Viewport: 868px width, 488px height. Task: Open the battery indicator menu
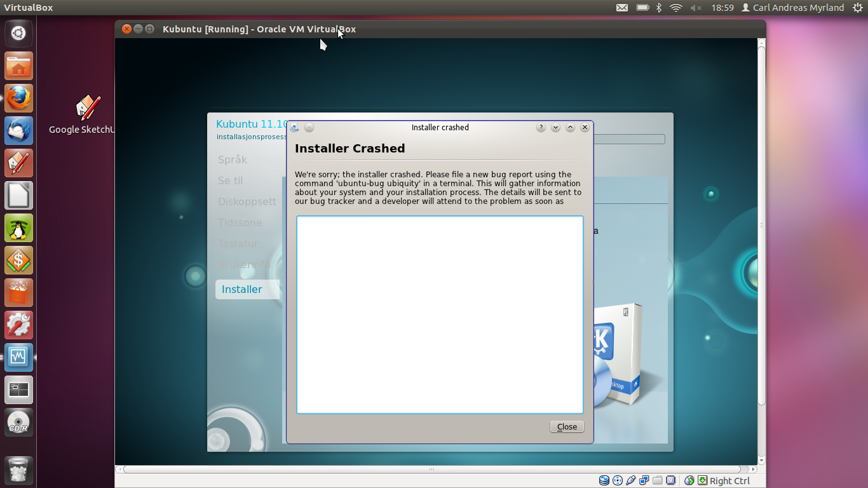(x=642, y=8)
